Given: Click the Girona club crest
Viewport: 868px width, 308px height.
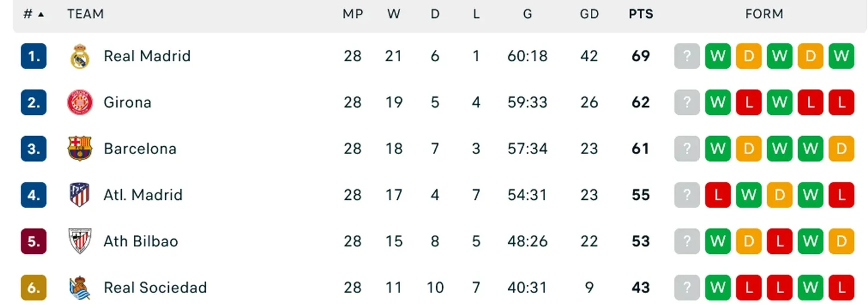Looking at the screenshot, I should pyautogui.click(x=80, y=102).
